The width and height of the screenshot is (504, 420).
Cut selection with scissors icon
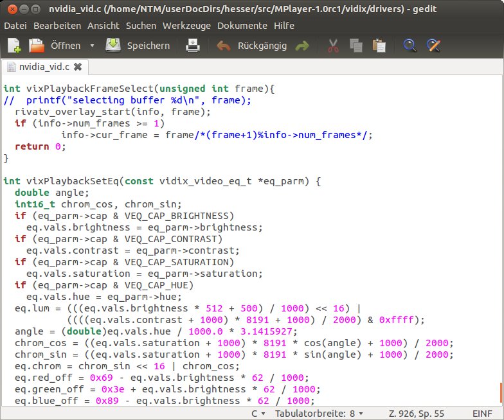333,45
